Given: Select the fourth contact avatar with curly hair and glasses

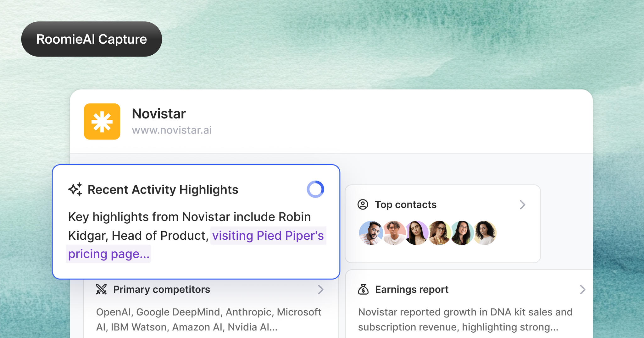Looking at the screenshot, I should point(439,233).
